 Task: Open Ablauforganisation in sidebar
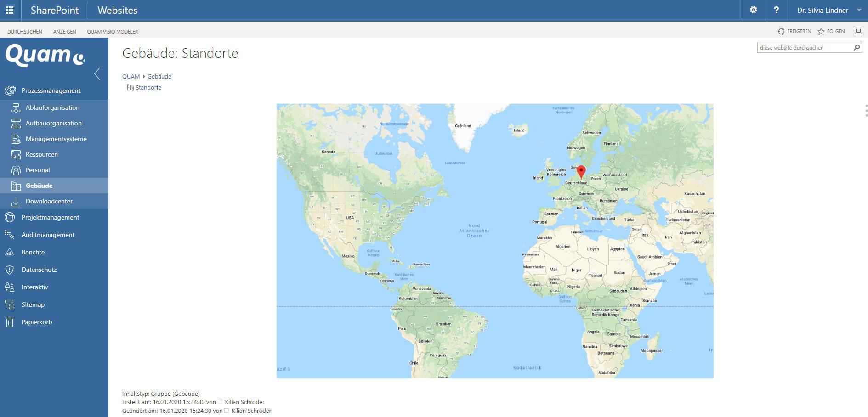click(x=52, y=107)
